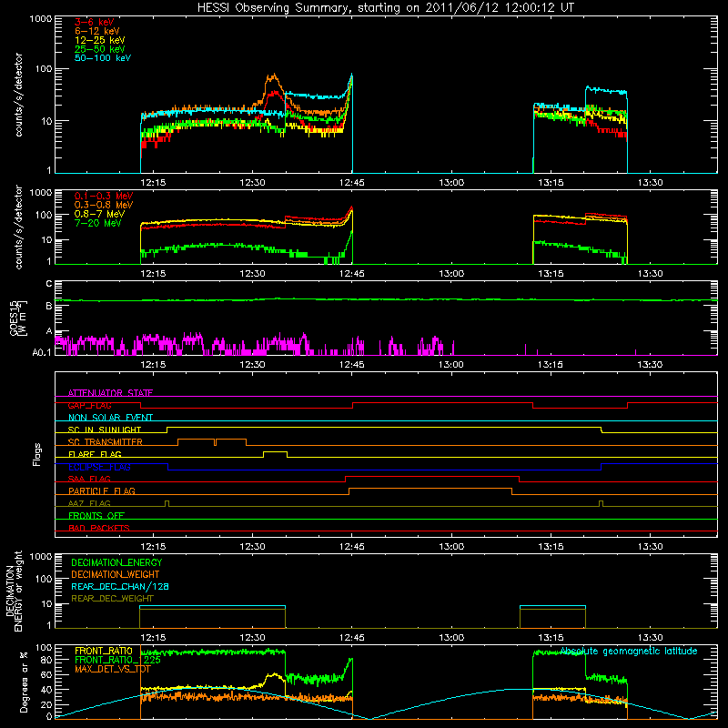Select the cyan 50-100 keV legend label

103,58
